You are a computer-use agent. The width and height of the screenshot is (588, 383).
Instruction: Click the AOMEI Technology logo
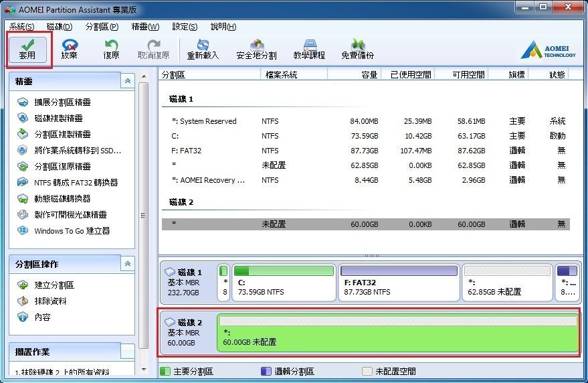coord(548,50)
